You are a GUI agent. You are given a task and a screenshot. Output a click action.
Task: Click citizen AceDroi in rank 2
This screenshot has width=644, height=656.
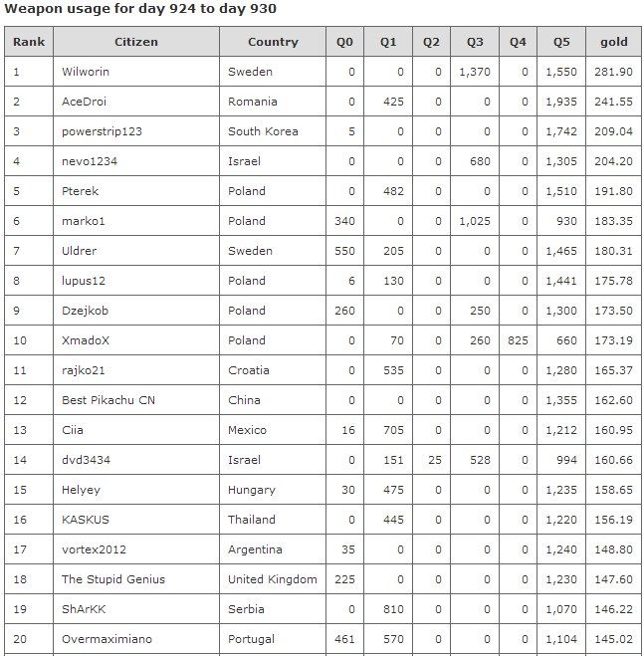pos(83,102)
